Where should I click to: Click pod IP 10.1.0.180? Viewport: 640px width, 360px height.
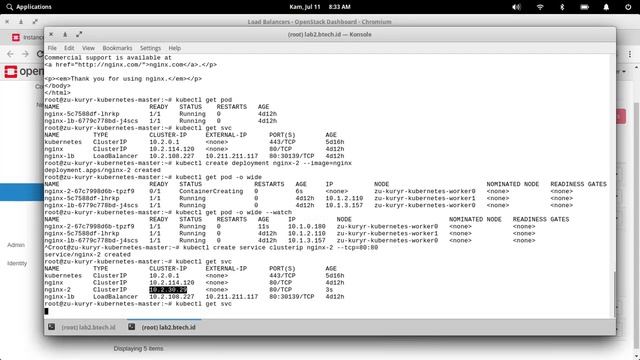point(307,227)
